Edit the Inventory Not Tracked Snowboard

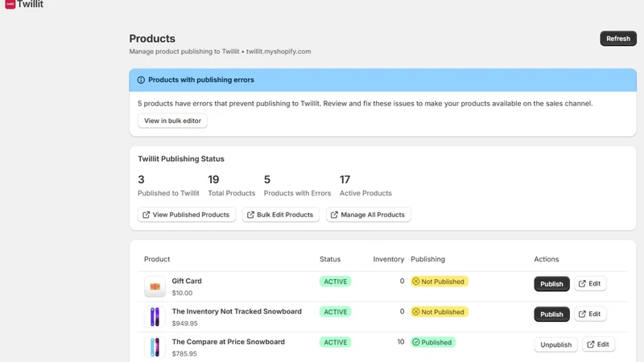point(590,314)
